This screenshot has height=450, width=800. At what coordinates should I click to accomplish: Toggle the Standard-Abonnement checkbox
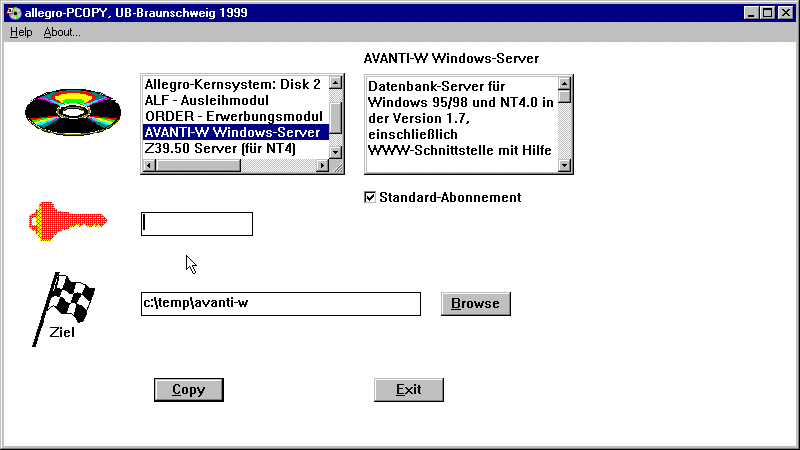[370, 197]
